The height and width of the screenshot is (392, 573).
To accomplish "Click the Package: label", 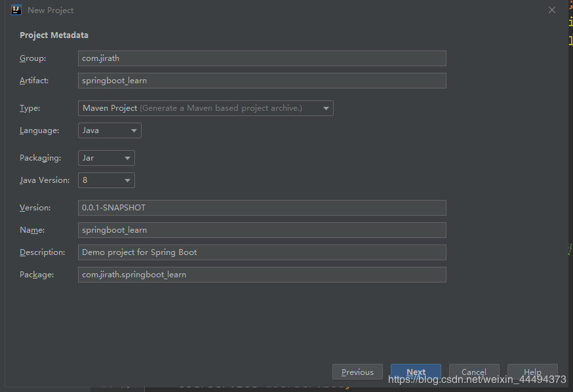I will coord(37,275).
